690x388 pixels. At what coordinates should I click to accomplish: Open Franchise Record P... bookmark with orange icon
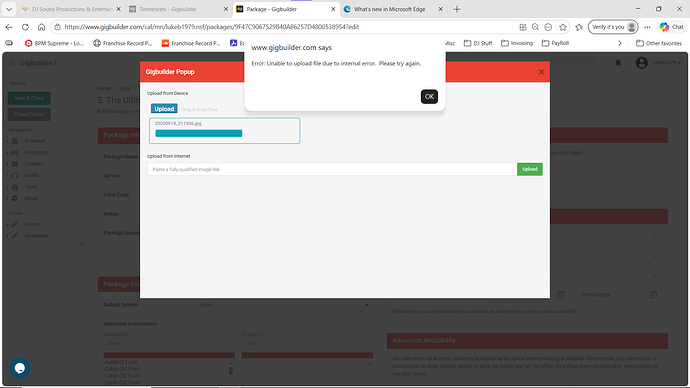point(191,43)
